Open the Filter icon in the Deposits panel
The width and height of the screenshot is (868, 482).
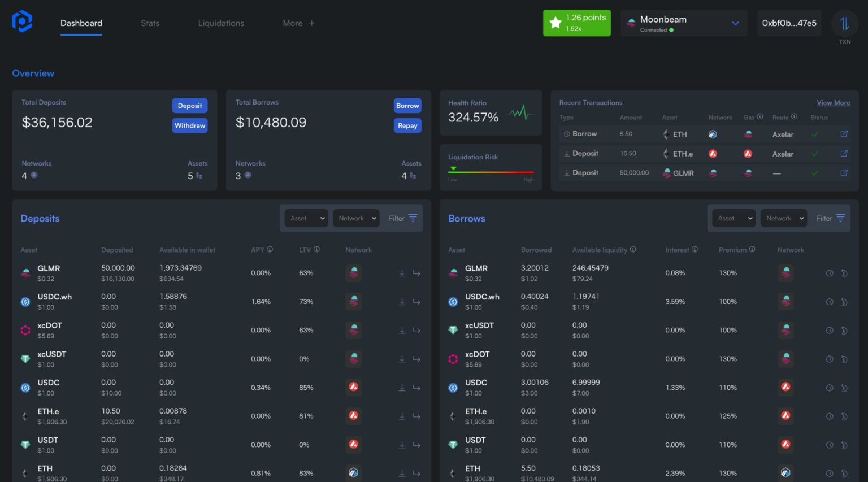click(x=413, y=218)
